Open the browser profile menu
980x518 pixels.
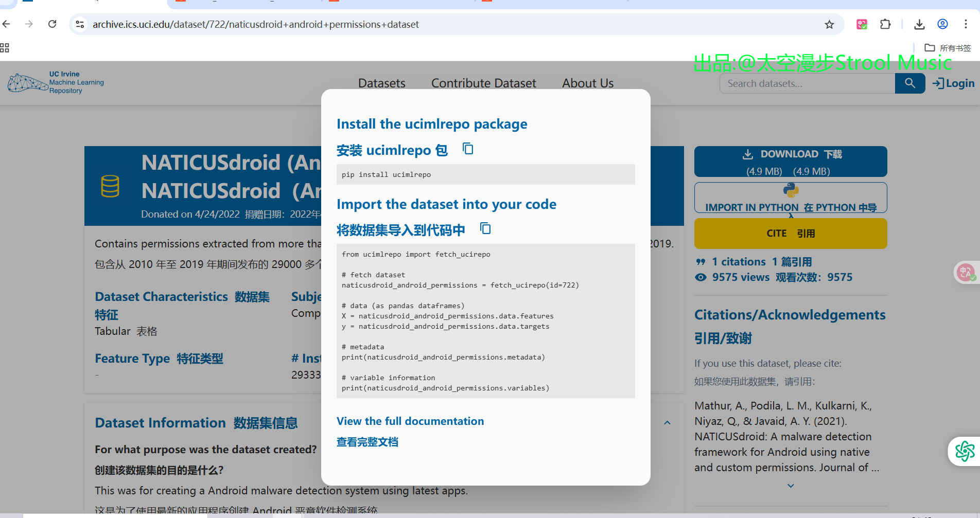[942, 24]
